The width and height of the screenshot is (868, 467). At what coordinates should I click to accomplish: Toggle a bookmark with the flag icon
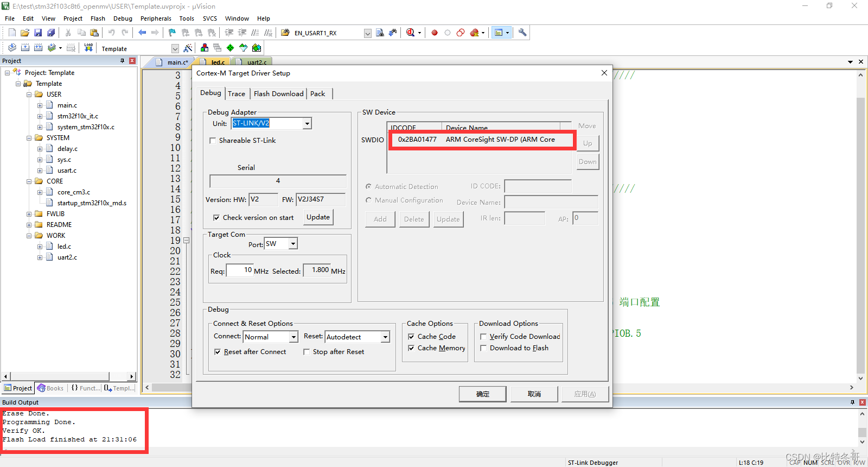pyautogui.click(x=172, y=33)
